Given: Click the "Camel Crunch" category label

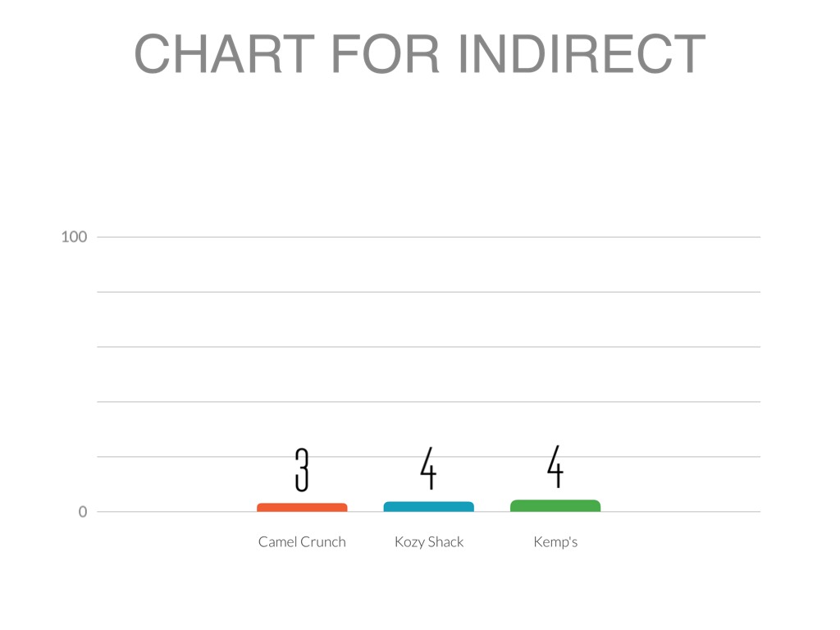Looking at the screenshot, I should pyautogui.click(x=302, y=542).
